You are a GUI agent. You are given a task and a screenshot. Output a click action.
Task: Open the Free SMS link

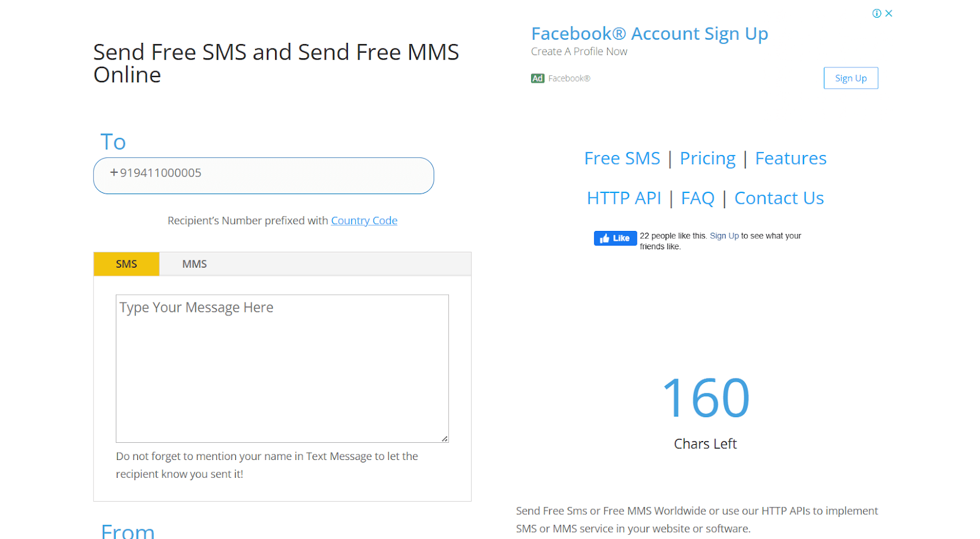pos(622,158)
